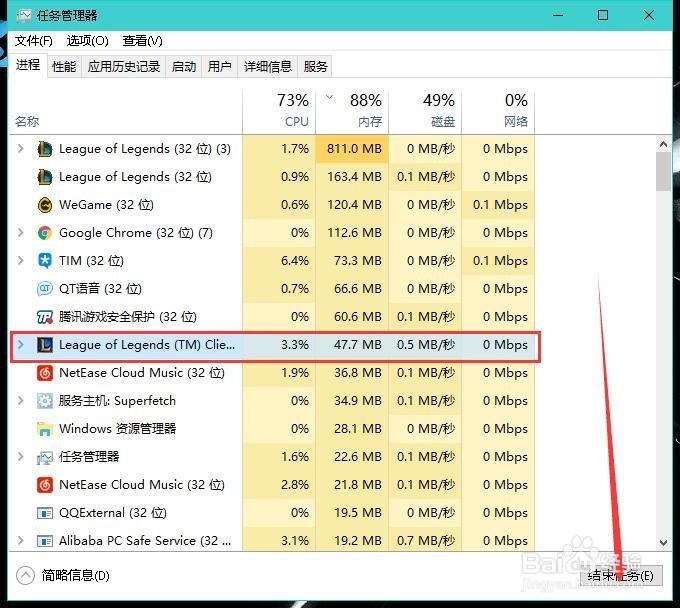Click the 163.4 MB League of Legends icon
The height and width of the screenshot is (608, 680).
point(45,177)
